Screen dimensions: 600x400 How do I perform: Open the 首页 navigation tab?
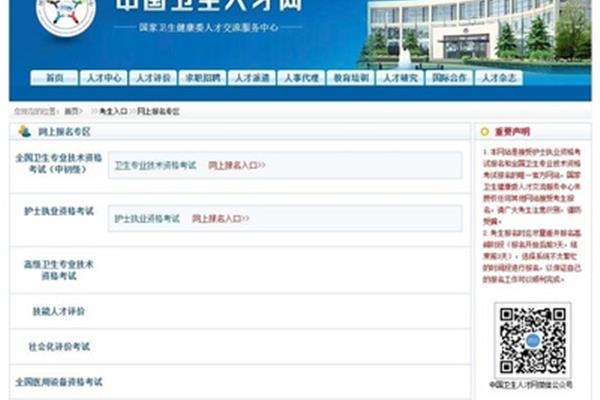[x=54, y=78]
